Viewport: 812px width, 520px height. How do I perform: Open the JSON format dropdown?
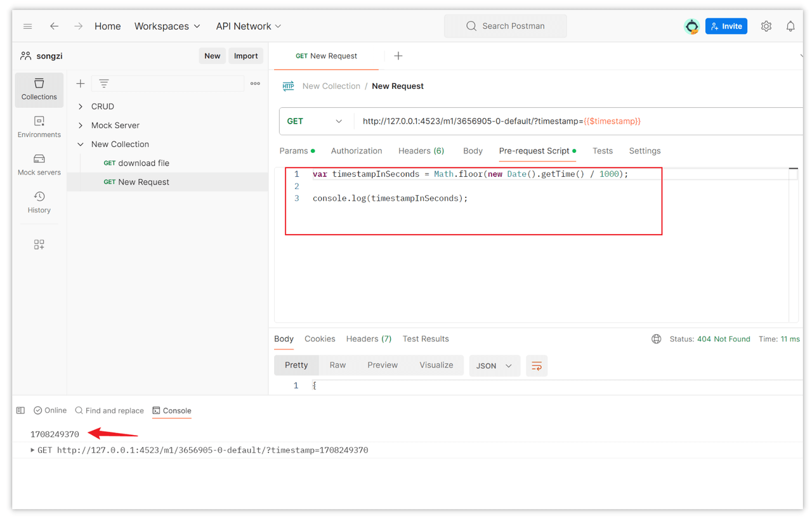click(x=494, y=366)
